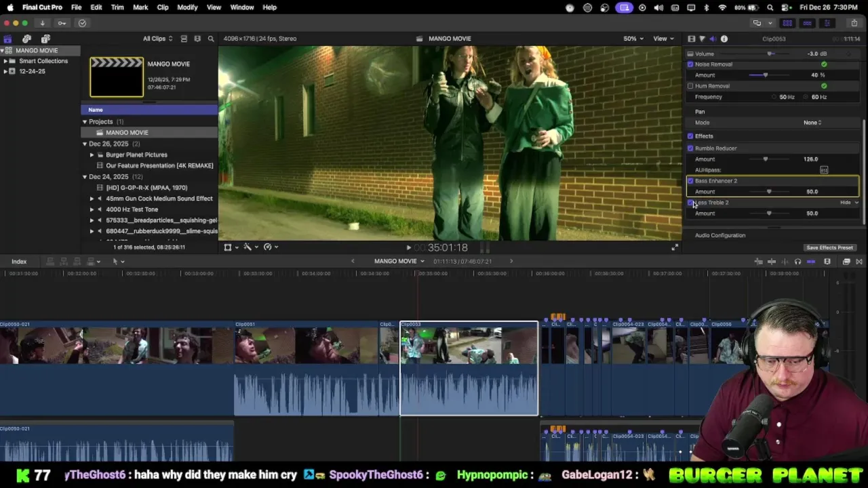
Task: Open the Wi-Fi status menu
Action: (722, 7)
